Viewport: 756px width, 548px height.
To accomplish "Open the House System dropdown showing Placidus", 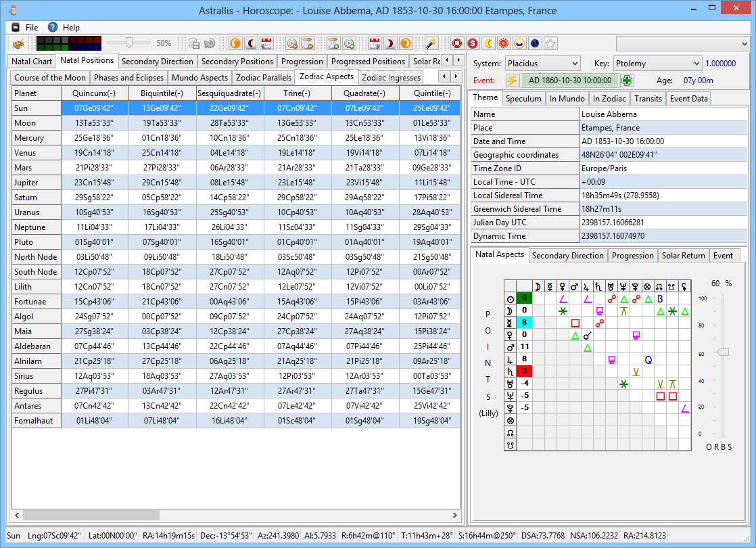I will [x=542, y=63].
